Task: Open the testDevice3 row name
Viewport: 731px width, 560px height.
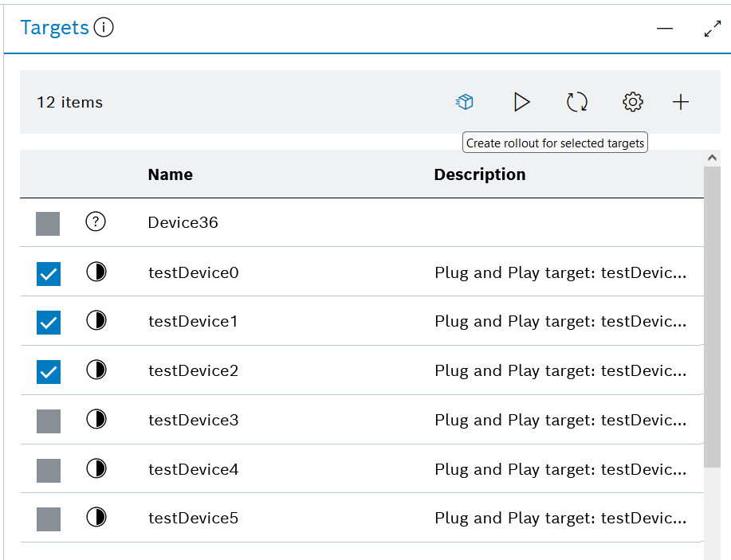Action: pyautogui.click(x=194, y=420)
